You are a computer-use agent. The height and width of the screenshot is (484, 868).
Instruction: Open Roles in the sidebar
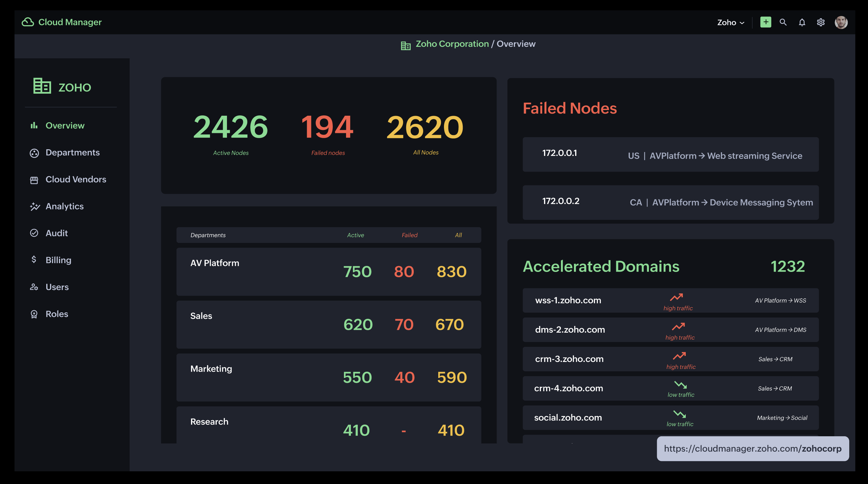click(57, 314)
